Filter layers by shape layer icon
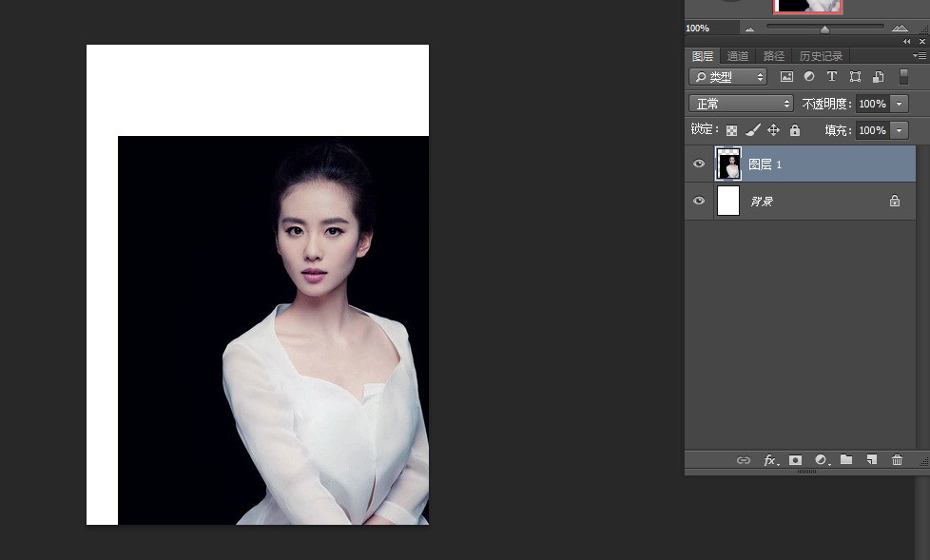The height and width of the screenshot is (560, 930). [855, 76]
